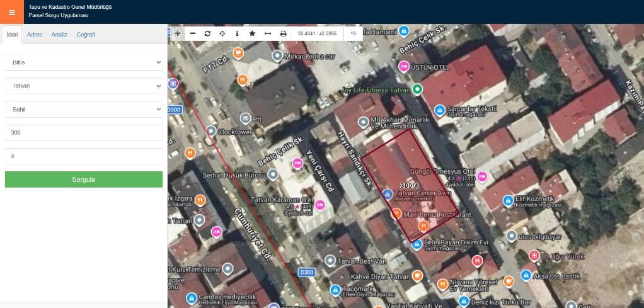Click the coordinates readout 38.4941 : 42.2866
The height and width of the screenshot is (308, 644).
click(x=317, y=33)
